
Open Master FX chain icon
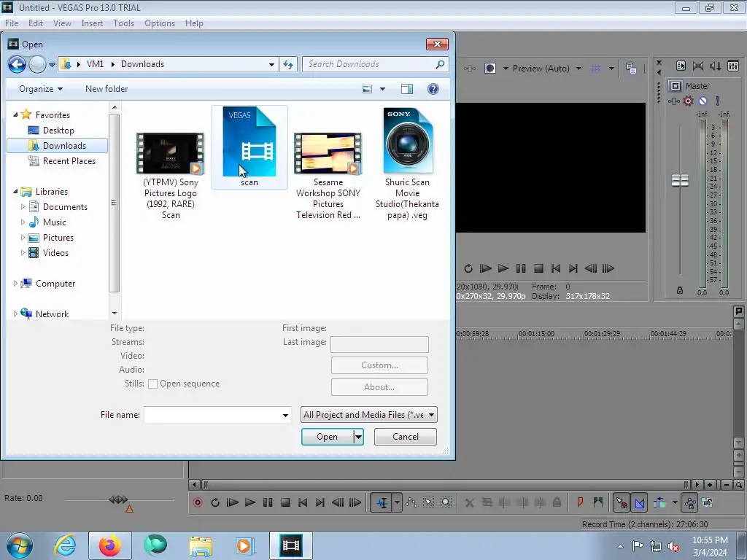[x=673, y=101]
